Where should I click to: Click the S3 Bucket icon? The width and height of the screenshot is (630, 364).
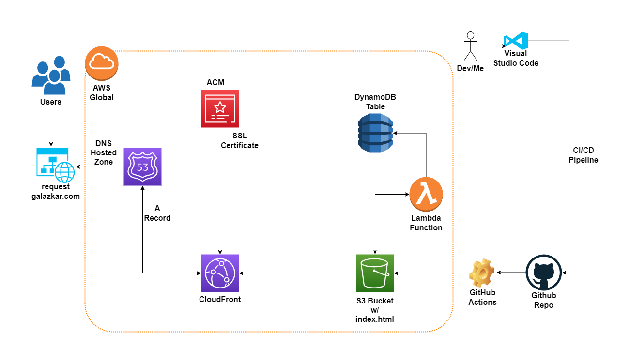click(375, 273)
